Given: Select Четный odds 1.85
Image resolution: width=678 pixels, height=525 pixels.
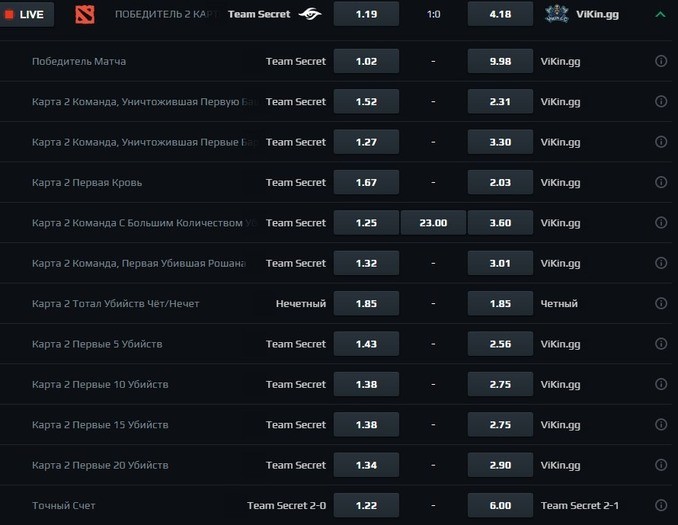Looking at the screenshot, I should pyautogui.click(x=500, y=303).
